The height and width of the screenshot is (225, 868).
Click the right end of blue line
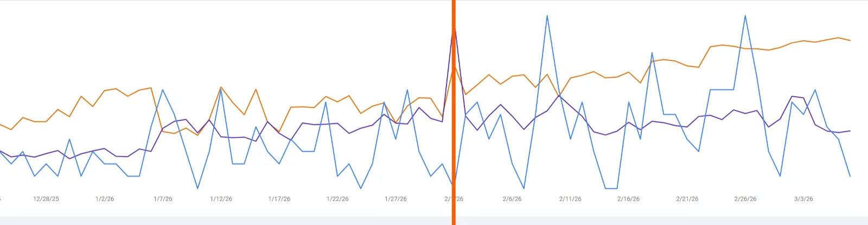click(x=850, y=176)
